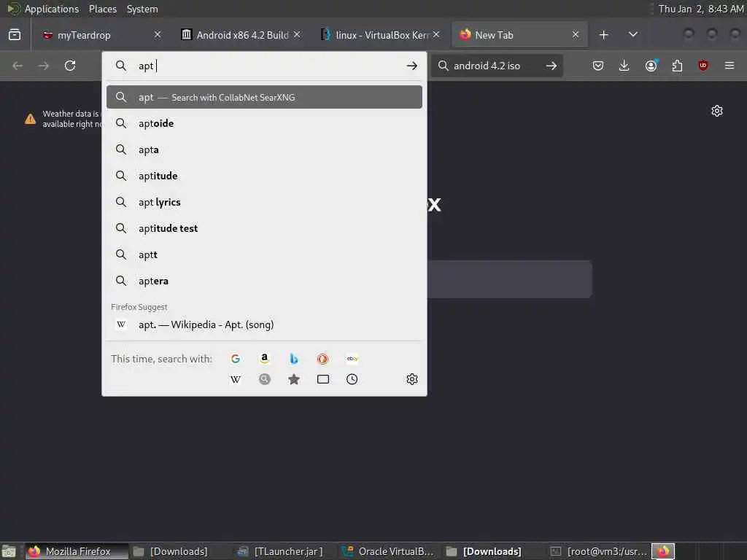The image size is (747, 560).
Task: Open the Downloads panel
Action: (x=624, y=66)
